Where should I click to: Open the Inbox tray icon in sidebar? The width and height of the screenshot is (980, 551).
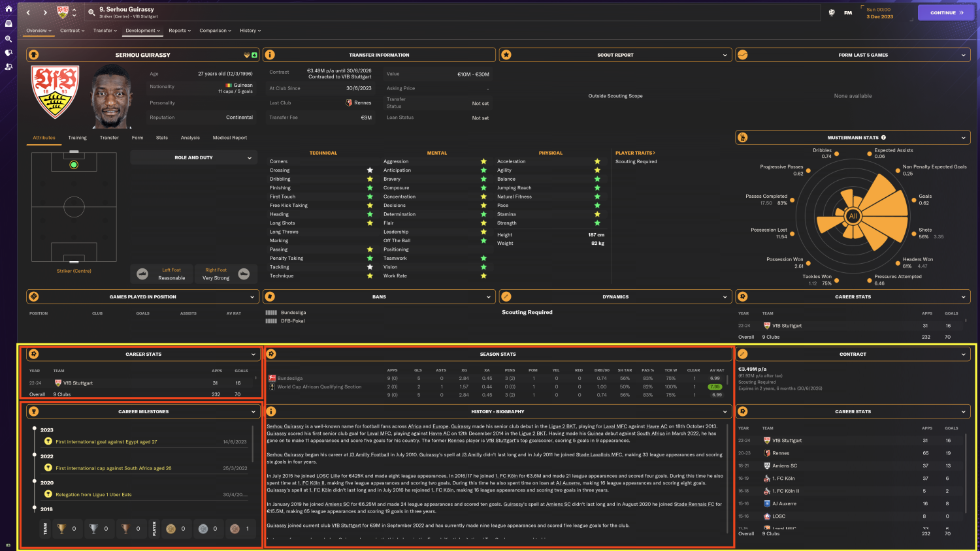[8, 24]
